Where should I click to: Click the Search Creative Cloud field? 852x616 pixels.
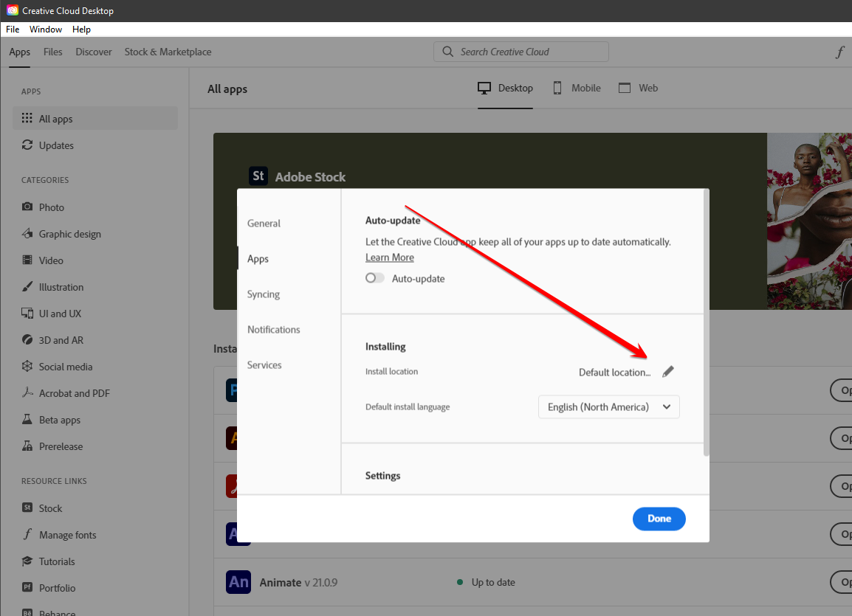click(x=521, y=52)
